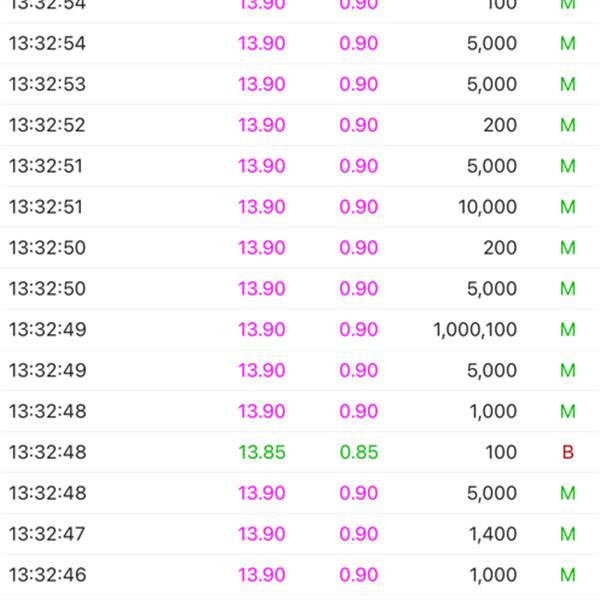The width and height of the screenshot is (600, 600).
Task: Click the 13.90 price in the 10,000 volume row
Action: click(262, 207)
